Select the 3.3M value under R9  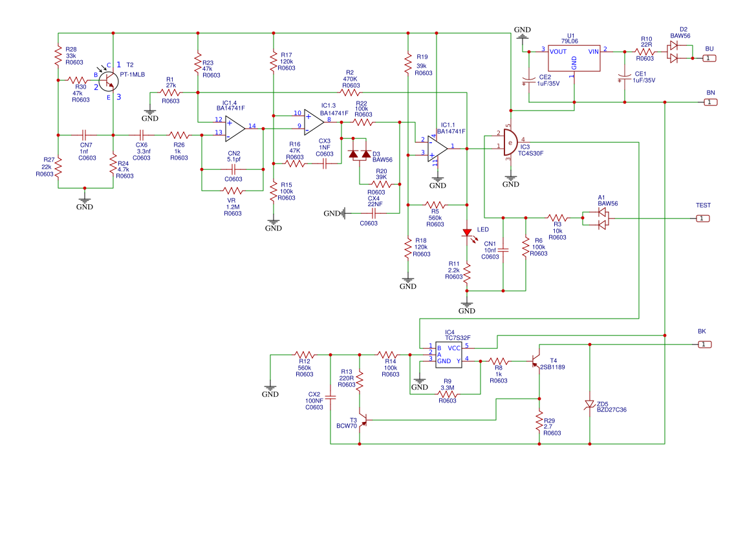(448, 388)
